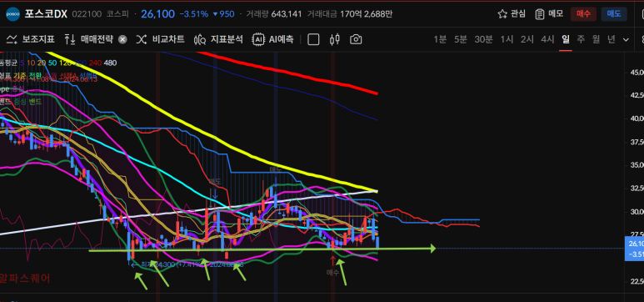Click the 022100 stock code
644x302 pixels.
pos(87,14)
